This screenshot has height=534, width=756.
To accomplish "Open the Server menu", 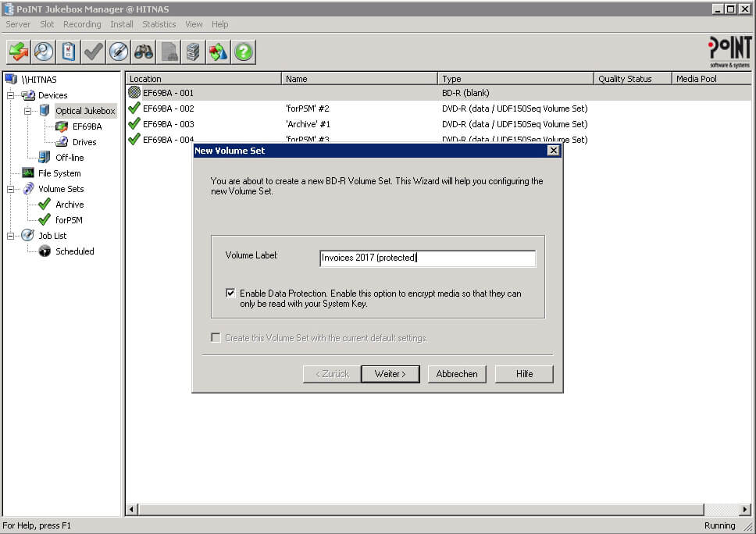I will point(18,24).
